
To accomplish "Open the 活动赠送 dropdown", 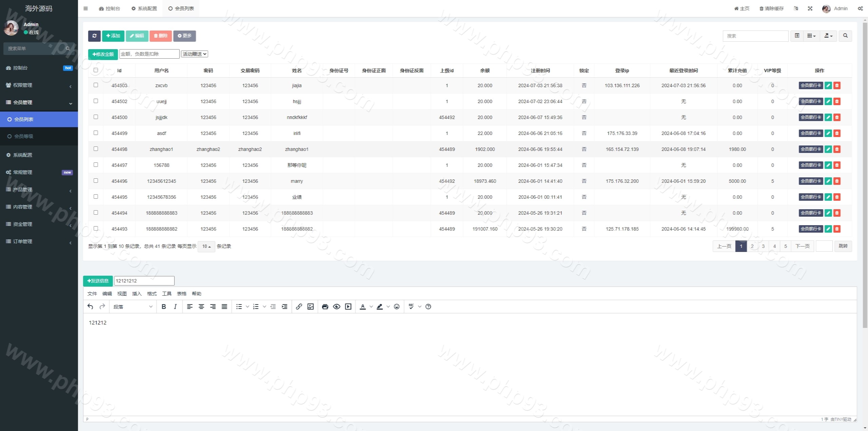I will coord(194,54).
